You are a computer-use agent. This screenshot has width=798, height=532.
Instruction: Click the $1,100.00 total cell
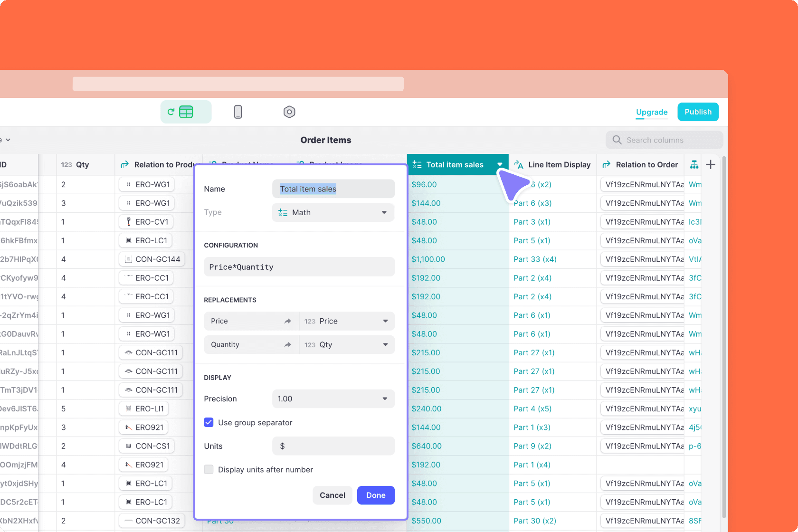(x=458, y=259)
